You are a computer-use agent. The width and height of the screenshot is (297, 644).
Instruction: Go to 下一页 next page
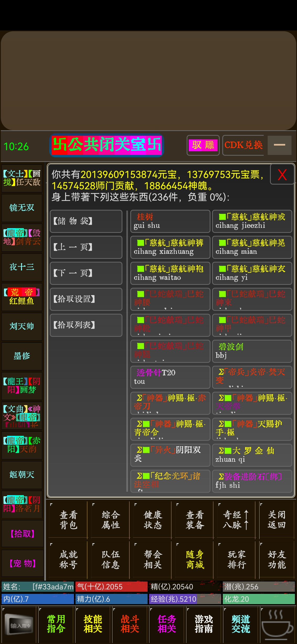[x=86, y=273]
